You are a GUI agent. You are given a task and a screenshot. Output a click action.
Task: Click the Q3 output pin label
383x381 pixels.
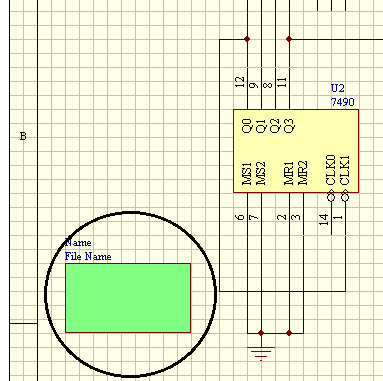point(289,126)
